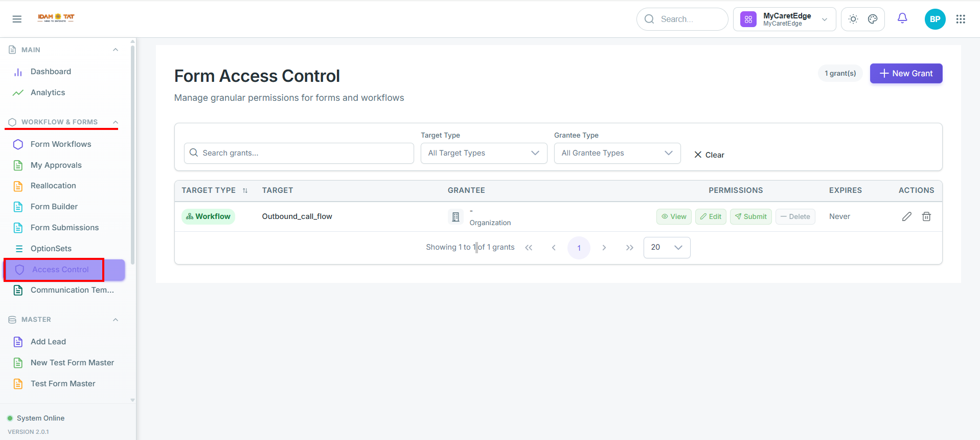Open the All Target Types dropdown
Viewport: 980px width, 440px height.
pyautogui.click(x=484, y=153)
